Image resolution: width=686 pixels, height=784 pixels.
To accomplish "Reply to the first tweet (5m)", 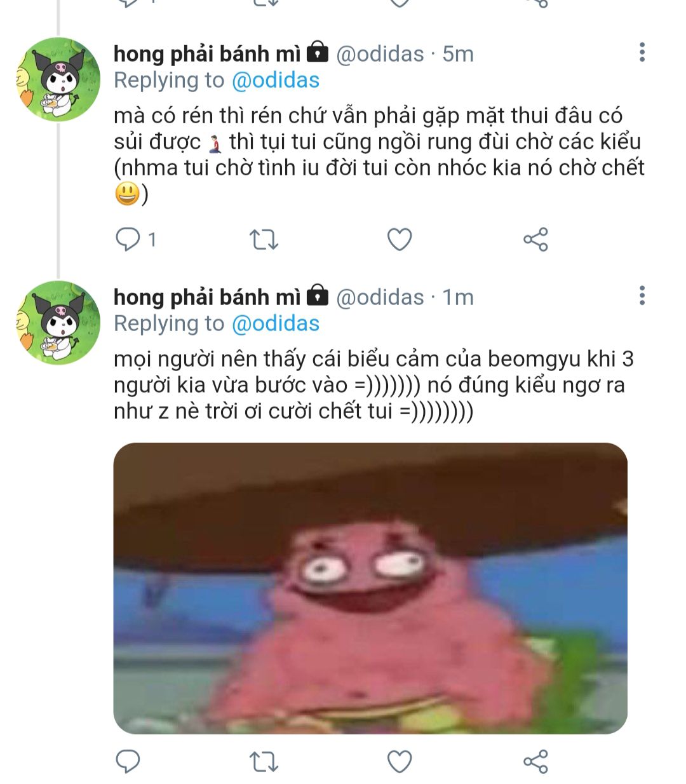I will [x=128, y=240].
